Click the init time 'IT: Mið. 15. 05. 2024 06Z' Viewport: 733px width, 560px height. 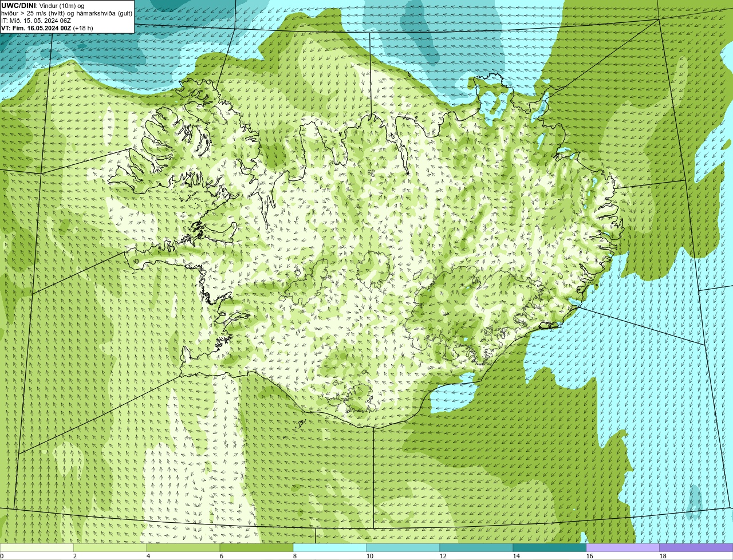tap(36, 20)
